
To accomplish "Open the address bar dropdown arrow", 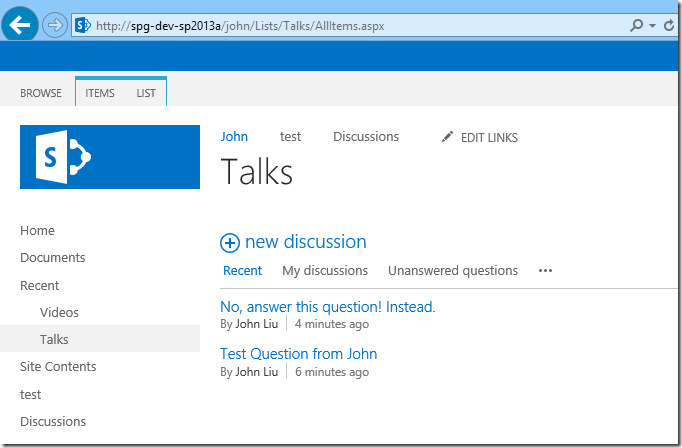I will click(653, 25).
